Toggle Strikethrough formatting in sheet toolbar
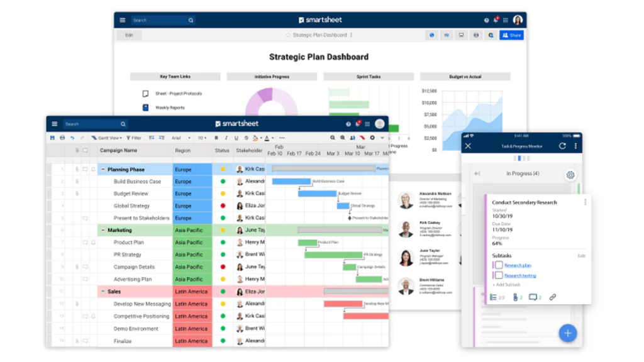This screenshot has width=644, height=362. [x=246, y=138]
